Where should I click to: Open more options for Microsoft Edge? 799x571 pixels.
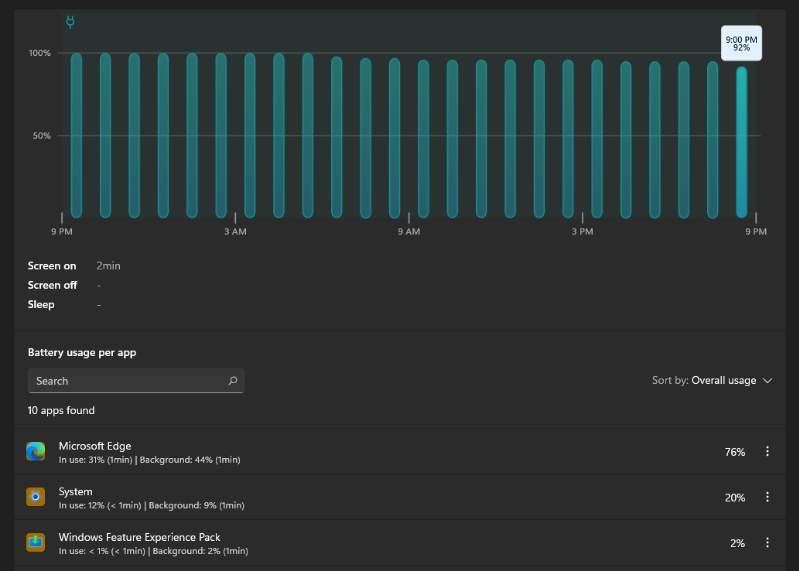pos(767,452)
